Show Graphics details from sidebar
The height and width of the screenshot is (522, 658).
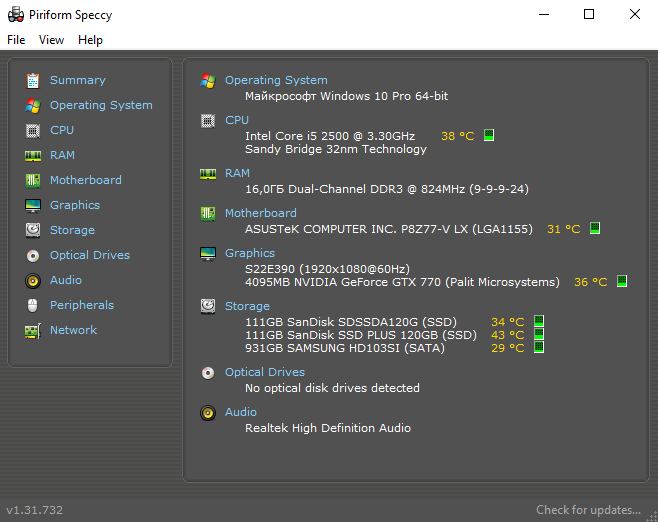(75, 205)
